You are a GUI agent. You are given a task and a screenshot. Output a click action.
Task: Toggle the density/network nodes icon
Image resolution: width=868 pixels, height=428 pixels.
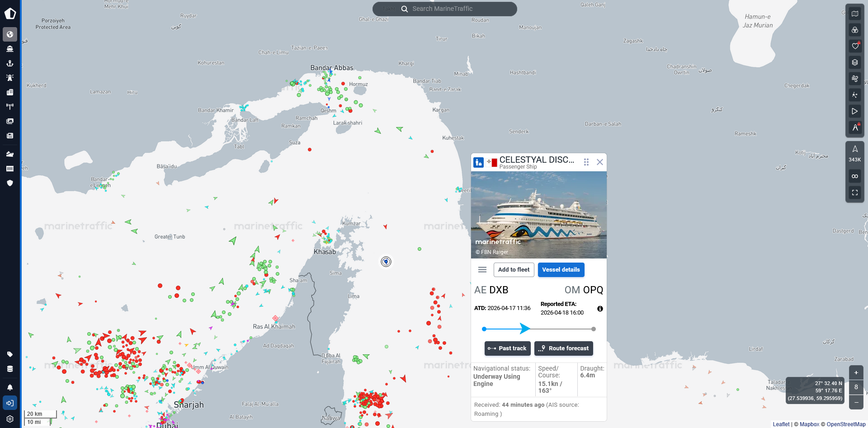pyautogui.click(x=855, y=95)
